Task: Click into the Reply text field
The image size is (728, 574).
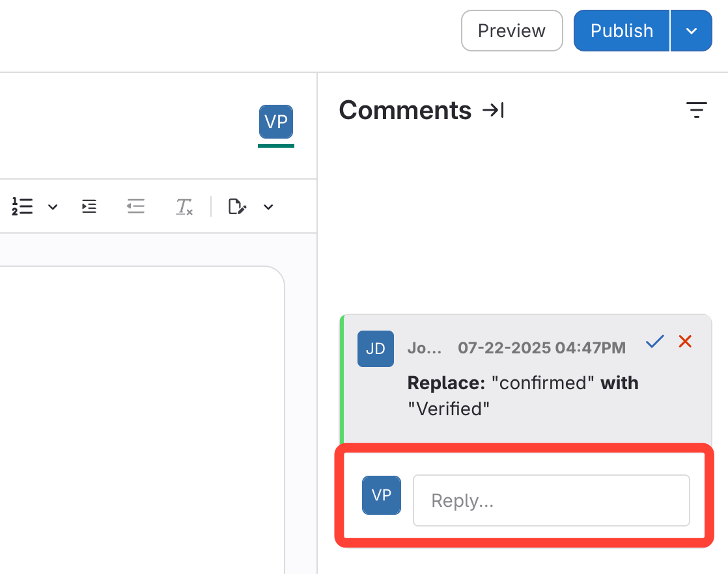Action: [551, 500]
